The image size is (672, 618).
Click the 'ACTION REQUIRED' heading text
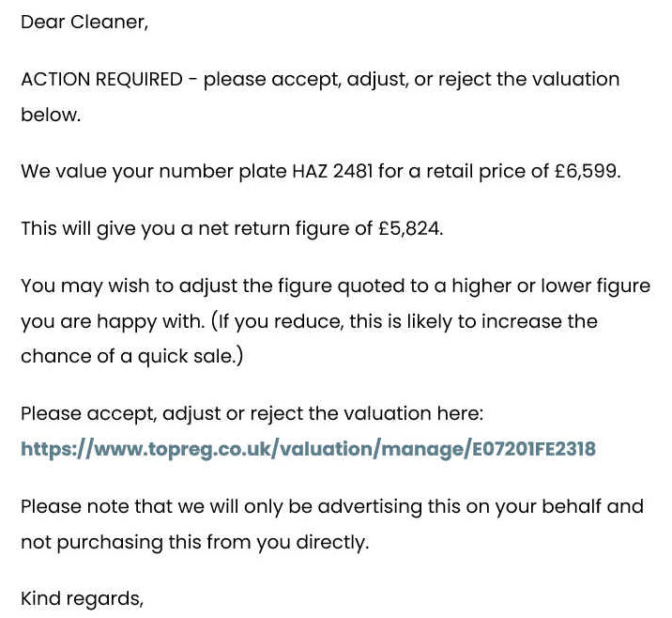tap(102, 79)
